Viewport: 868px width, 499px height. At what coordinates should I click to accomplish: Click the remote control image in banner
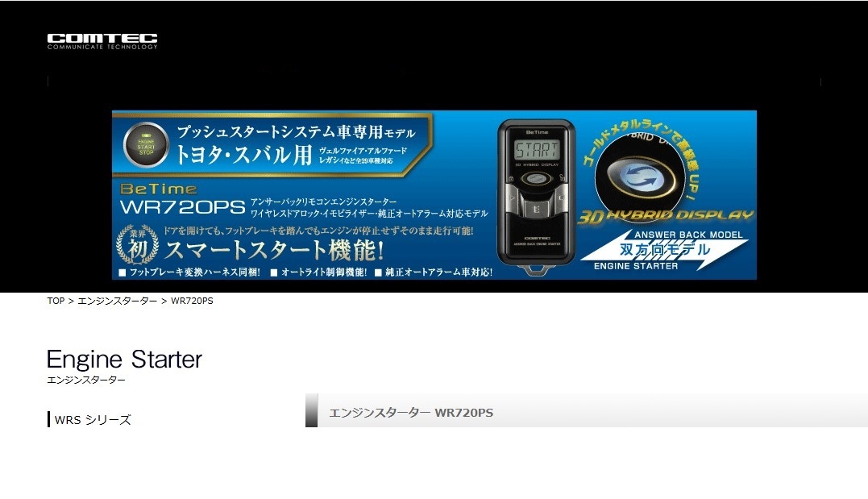[x=537, y=197]
